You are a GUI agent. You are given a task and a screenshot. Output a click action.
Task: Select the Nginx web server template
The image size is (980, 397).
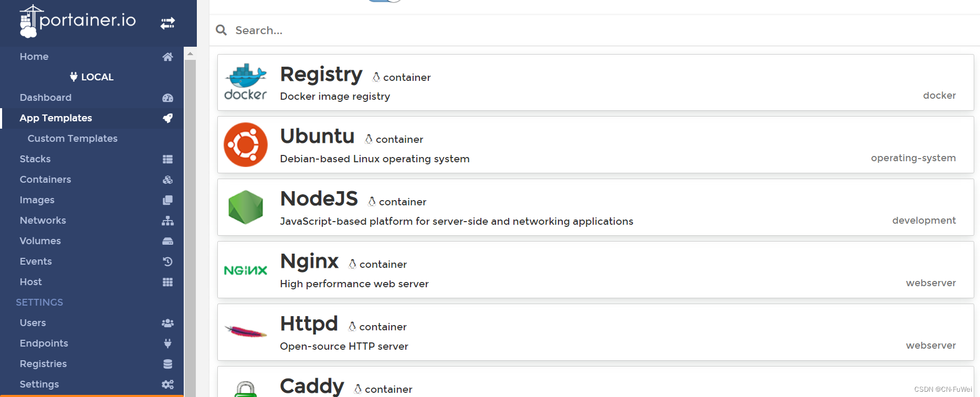595,270
